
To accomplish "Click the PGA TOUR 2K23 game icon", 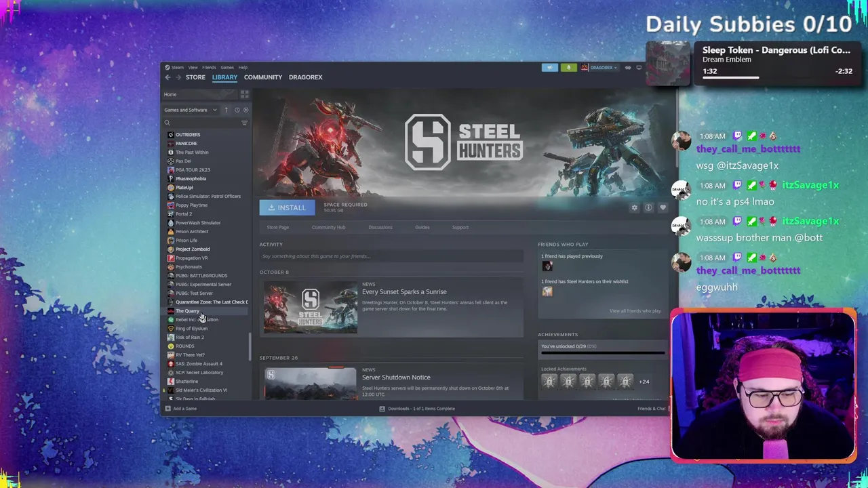I will (170, 170).
